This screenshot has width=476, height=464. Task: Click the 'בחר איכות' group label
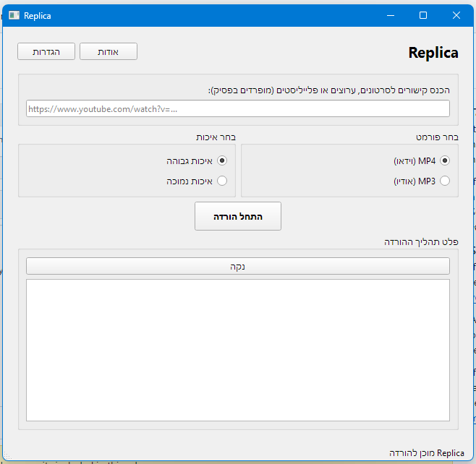tap(216, 137)
